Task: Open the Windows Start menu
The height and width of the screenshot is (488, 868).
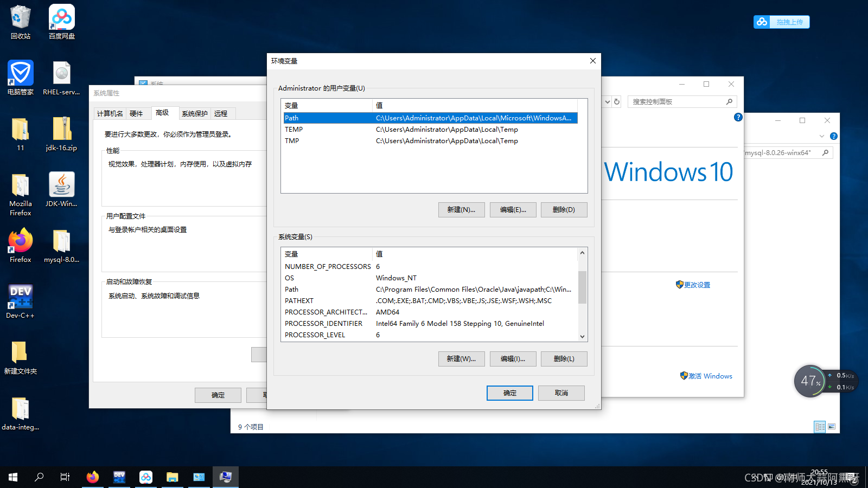Action: (x=13, y=477)
